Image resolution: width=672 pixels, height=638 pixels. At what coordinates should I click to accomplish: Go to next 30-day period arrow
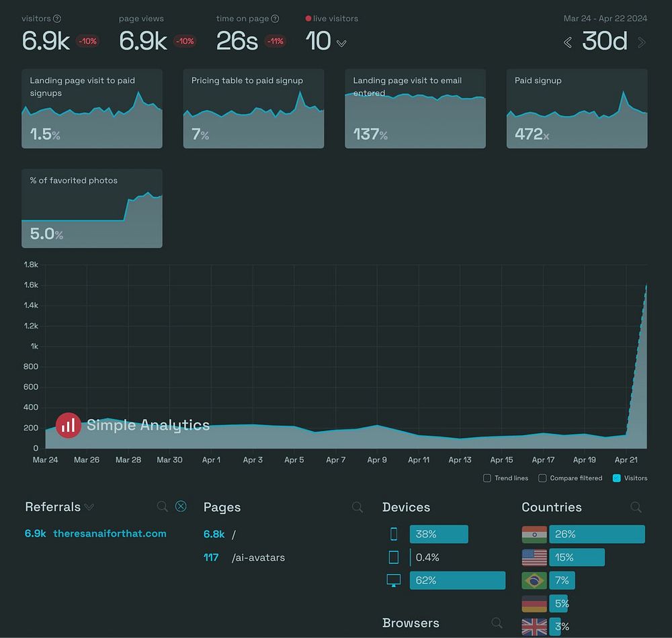(642, 42)
